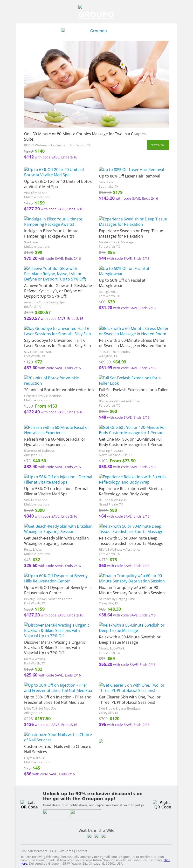Viewport: 193px width, 868px height.
Task: Click the unsubscribe "click here" link
Action: point(166,860)
